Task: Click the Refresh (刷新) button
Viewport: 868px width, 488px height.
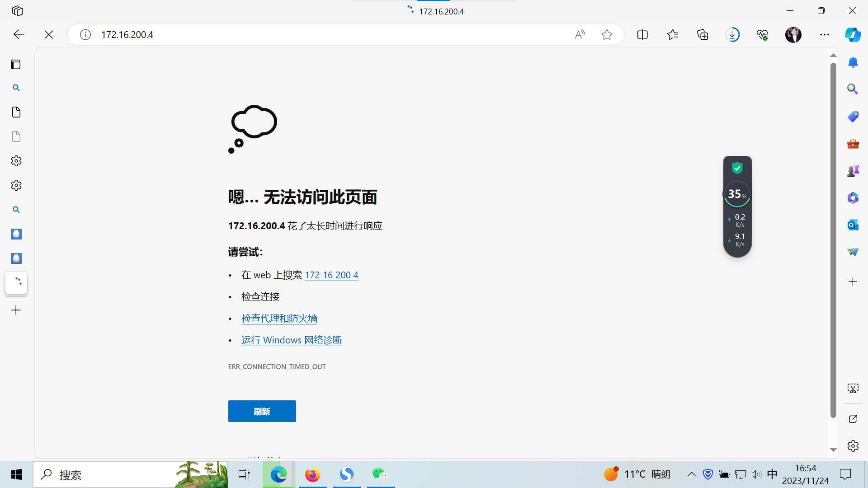Action: click(x=262, y=411)
